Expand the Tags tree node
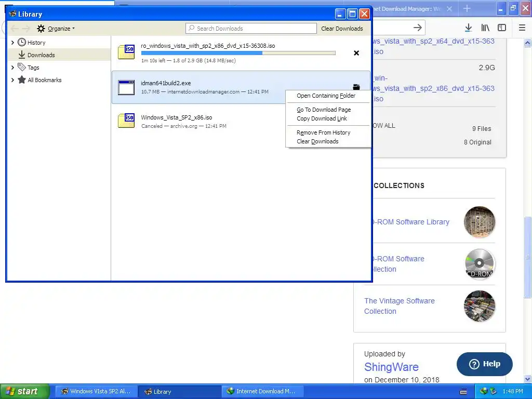The width and height of the screenshot is (532, 399). tap(12, 68)
